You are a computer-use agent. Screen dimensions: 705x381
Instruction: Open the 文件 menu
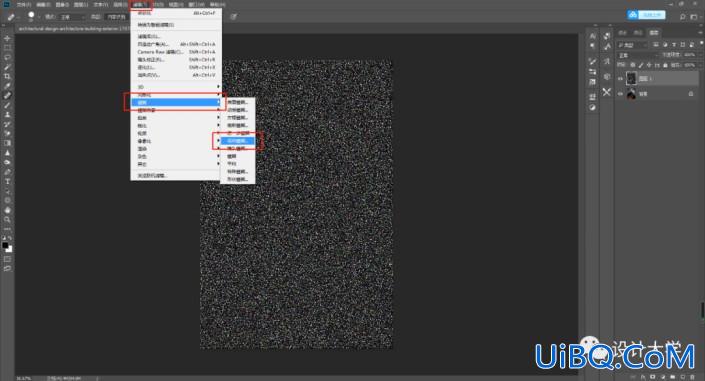point(23,4)
